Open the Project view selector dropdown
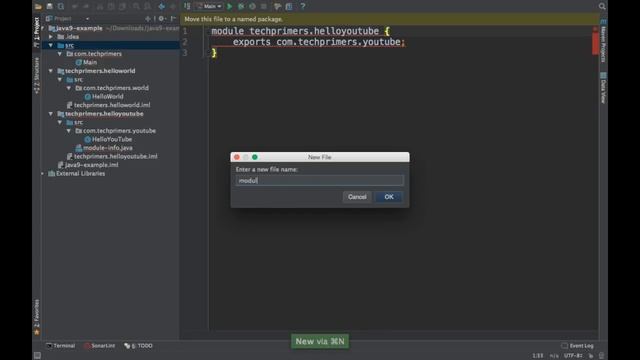640x360 pixels. click(68, 18)
